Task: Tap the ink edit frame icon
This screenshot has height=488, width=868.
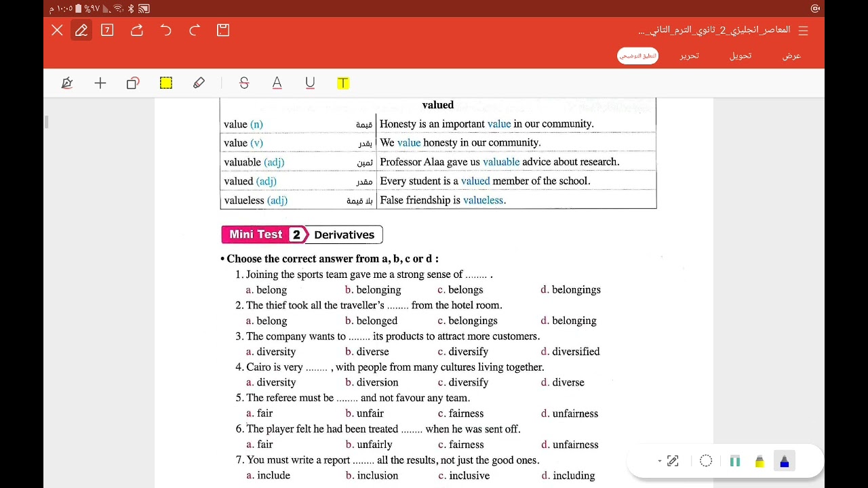Action: [x=673, y=461]
